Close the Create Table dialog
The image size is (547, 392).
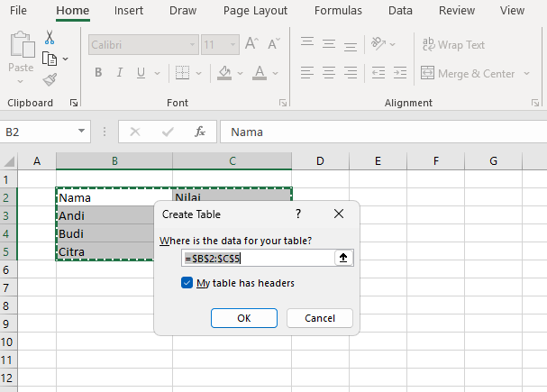point(339,214)
